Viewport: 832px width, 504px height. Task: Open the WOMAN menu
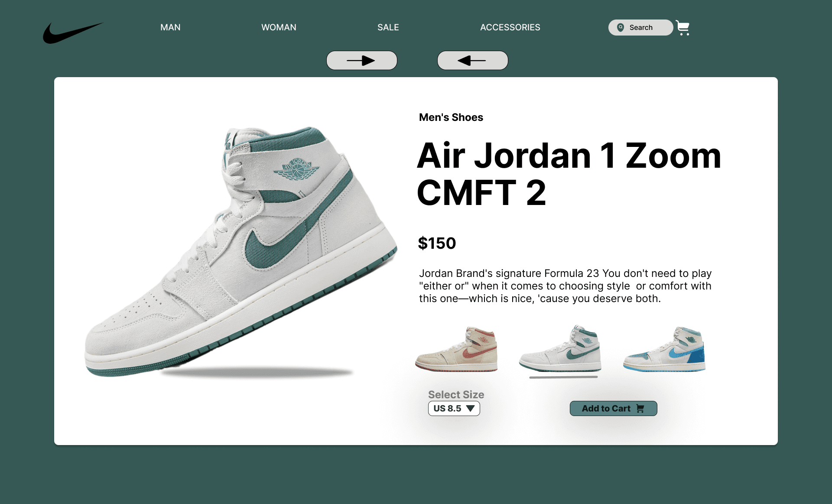tap(279, 27)
